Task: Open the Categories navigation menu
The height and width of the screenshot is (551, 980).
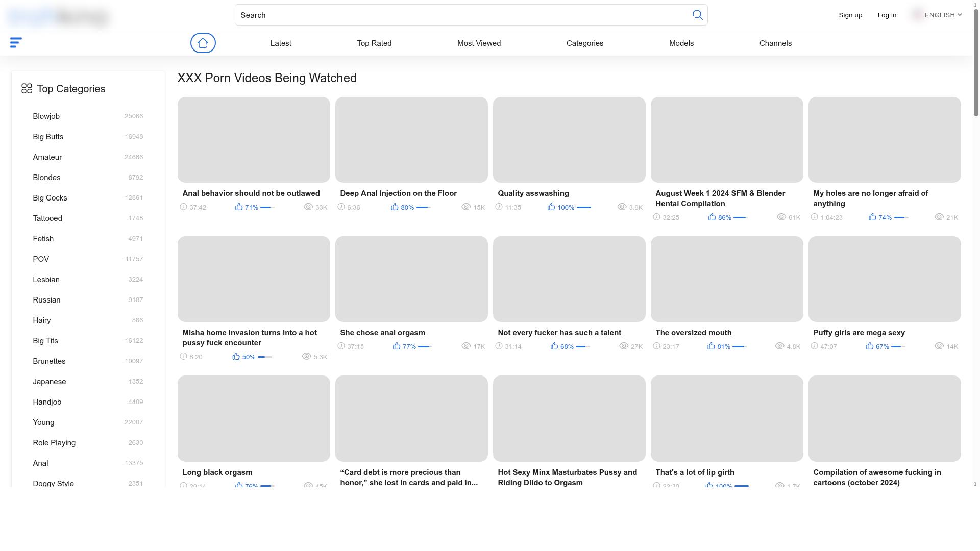Action: [x=584, y=43]
